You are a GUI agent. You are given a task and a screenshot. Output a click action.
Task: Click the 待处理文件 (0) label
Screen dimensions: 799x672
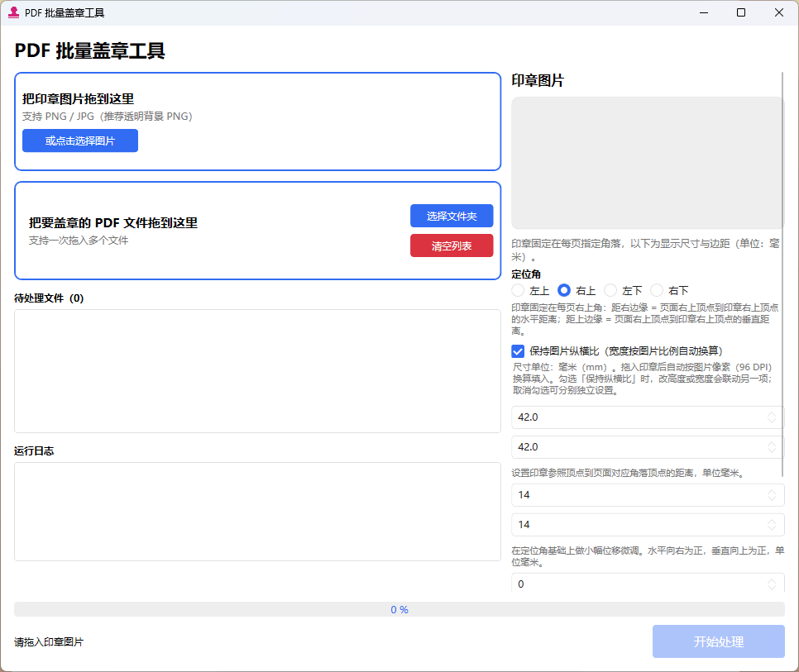click(x=49, y=298)
